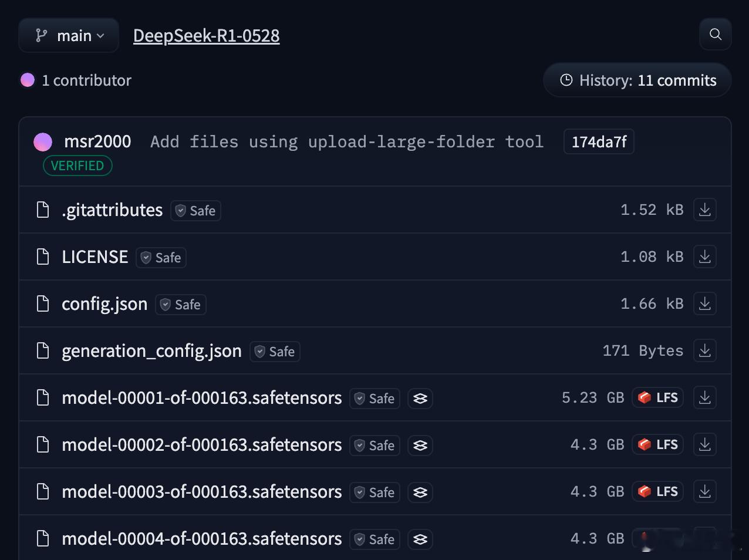Click the file icon beside model-00002-of-000163.safetensors
749x560 pixels.
43,444
